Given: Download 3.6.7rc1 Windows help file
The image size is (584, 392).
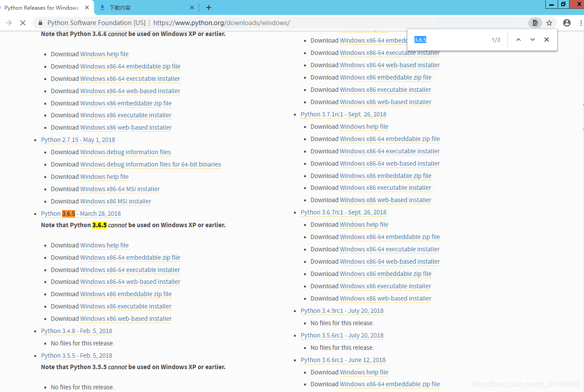Looking at the screenshot, I should click(x=364, y=225).
